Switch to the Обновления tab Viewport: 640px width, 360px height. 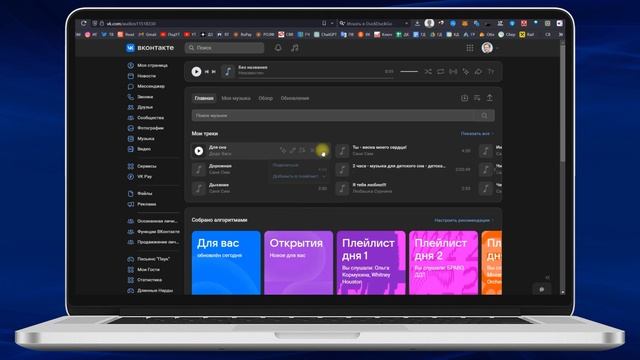point(295,98)
